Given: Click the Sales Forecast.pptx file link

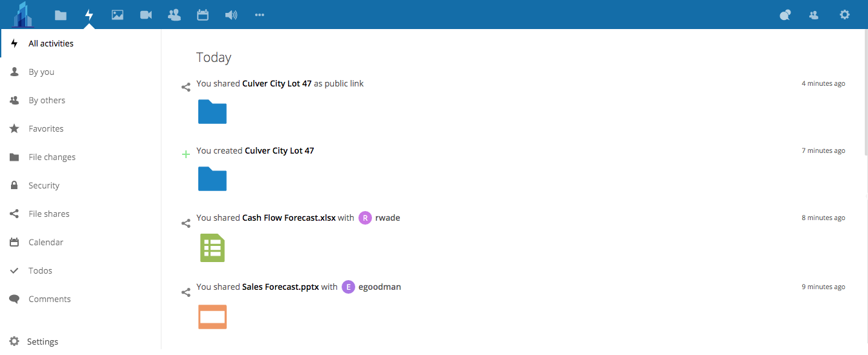Looking at the screenshot, I should (x=280, y=287).
